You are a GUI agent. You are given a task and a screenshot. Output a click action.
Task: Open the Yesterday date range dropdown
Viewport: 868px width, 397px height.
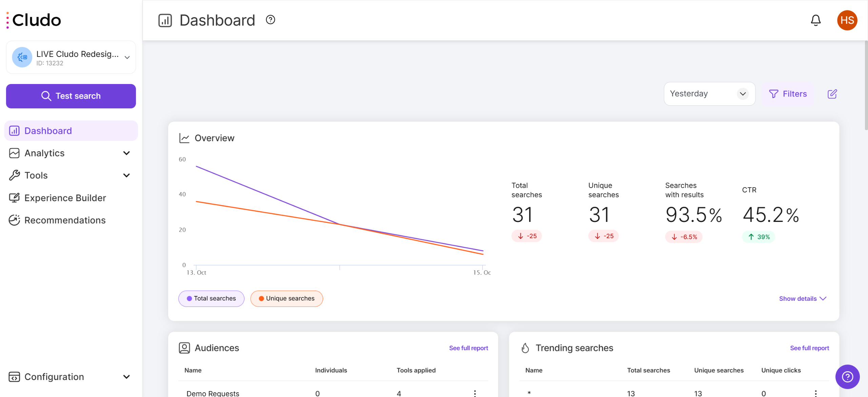tap(709, 94)
